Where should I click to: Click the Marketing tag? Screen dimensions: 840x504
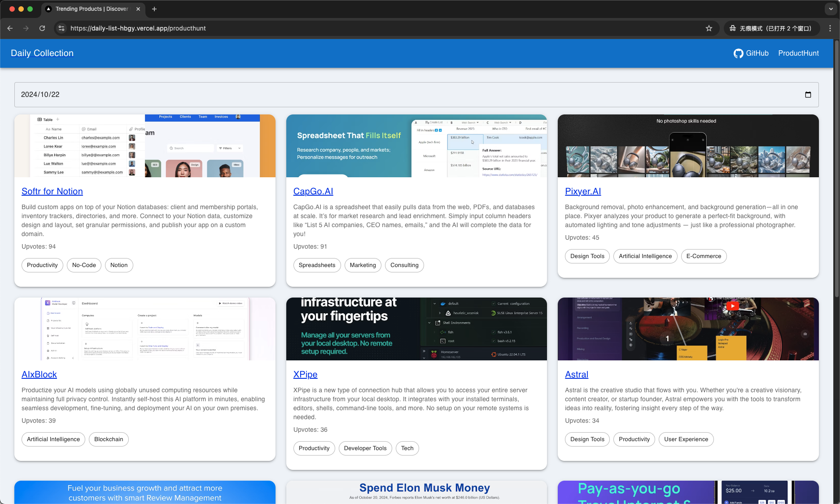[x=363, y=265]
